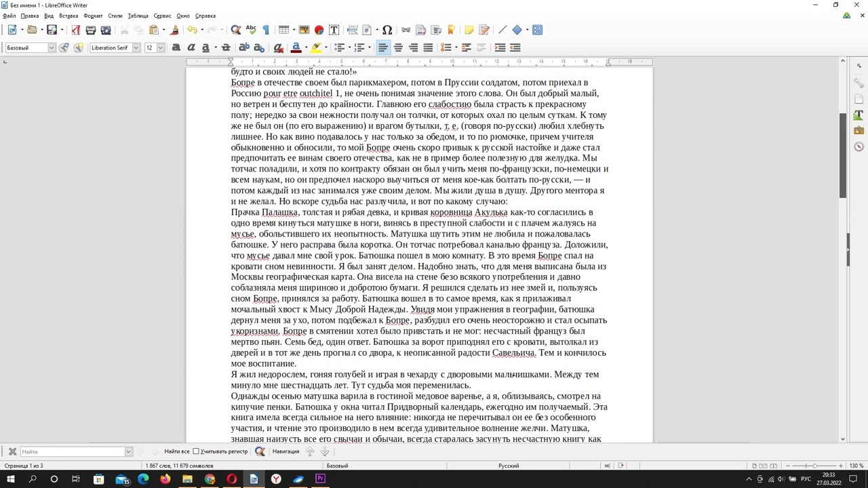Print the document
This screenshot has height=488, width=868.
(x=90, y=30)
